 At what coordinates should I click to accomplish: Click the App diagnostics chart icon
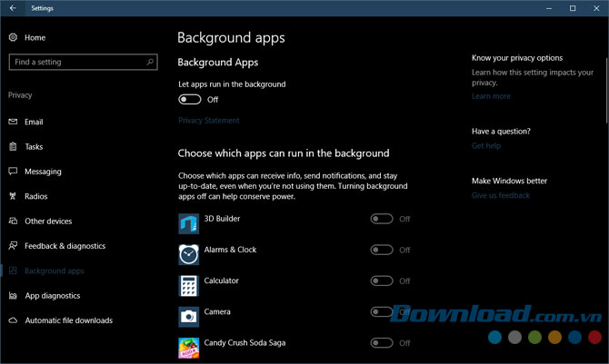coord(13,296)
